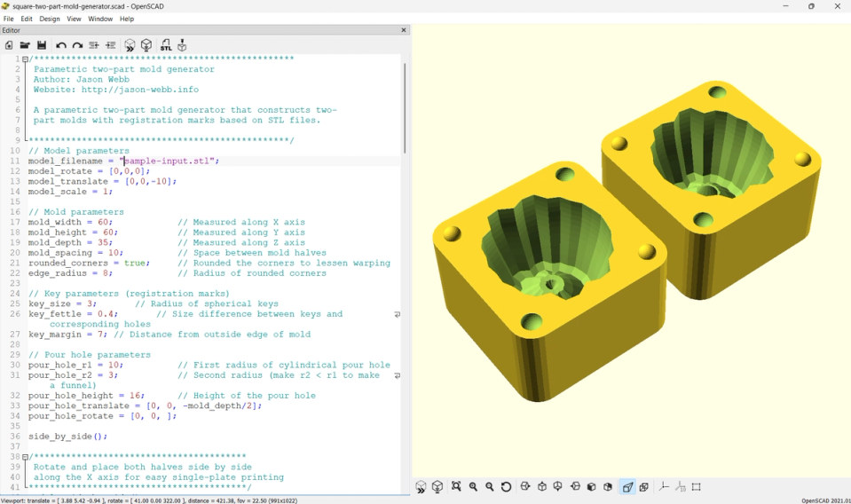This screenshot has height=504, width=851.
Task: Click the Indent icon in editor toolbar
Action: [110, 45]
